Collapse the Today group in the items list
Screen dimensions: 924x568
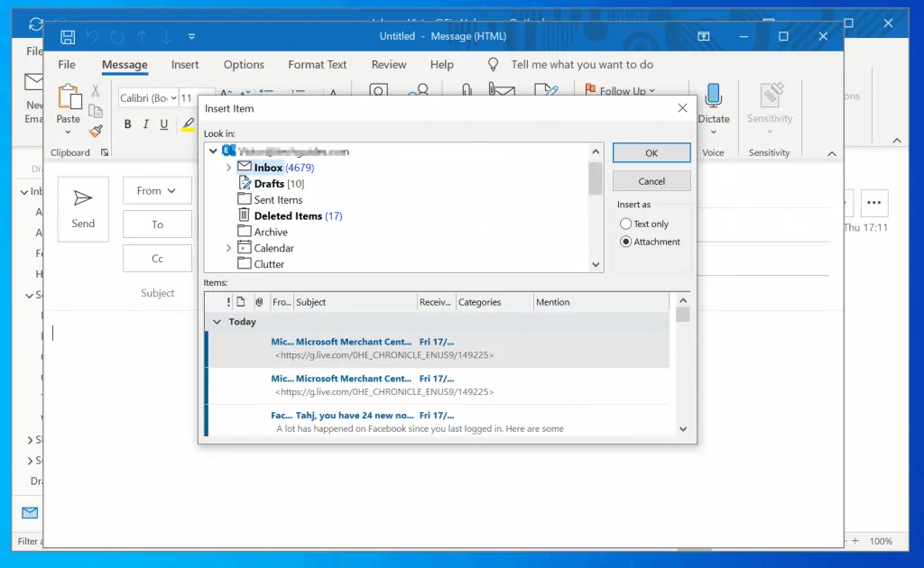pyautogui.click(x=217, y=321)
